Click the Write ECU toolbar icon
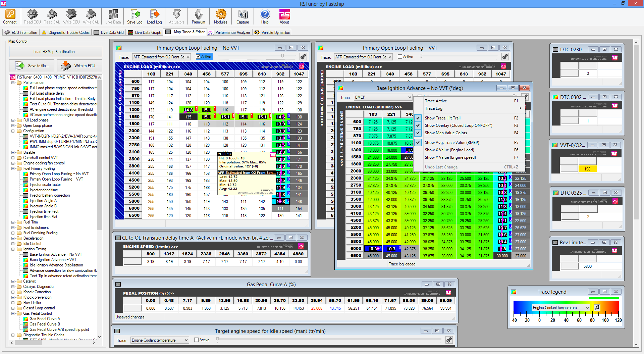This screenshot has width=644, height=354. (x=71, y=17)
